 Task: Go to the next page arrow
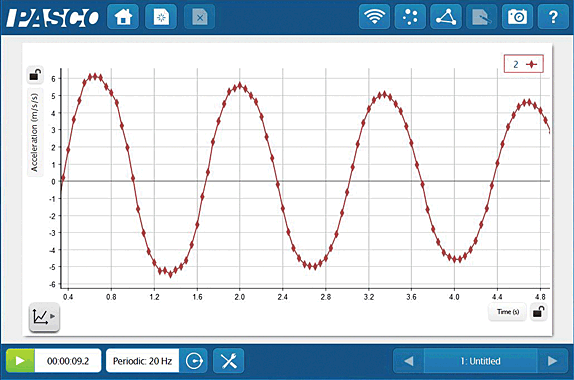(553, 361)
